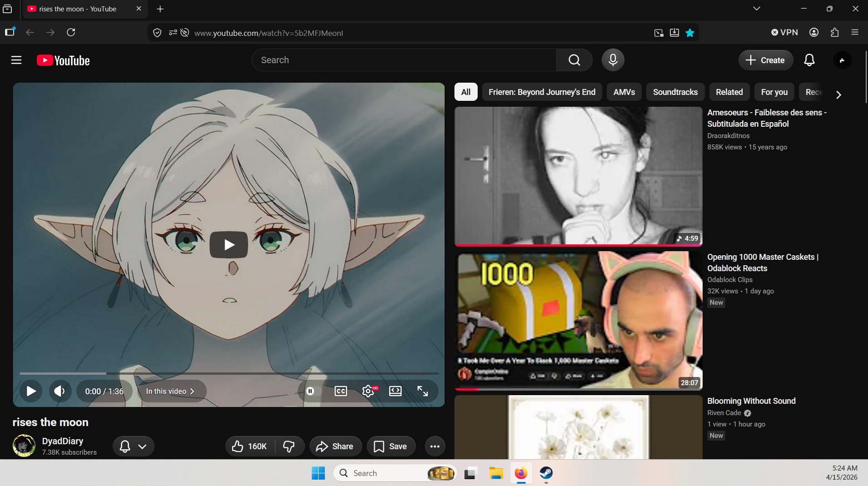
Task: Switch to theater mode
Action: (395, 391)
